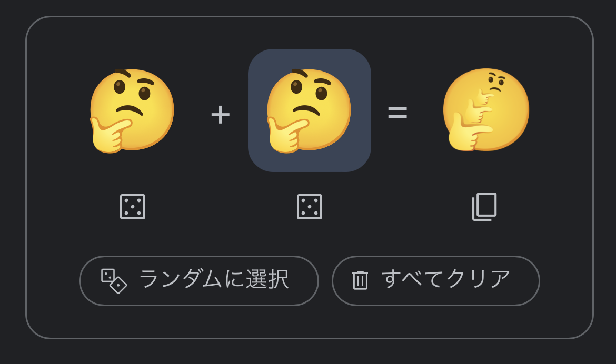Click the equals sign before the result
This screenshot has width=616, height=364.
[x=398, y=113]
